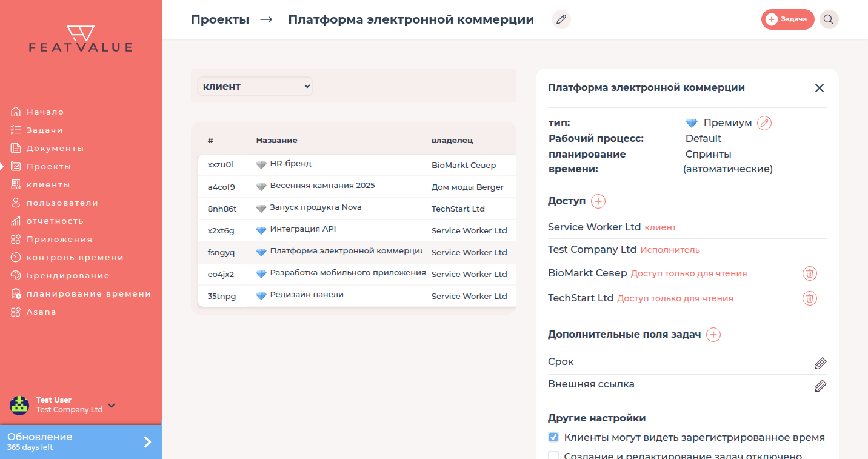
Task: Edit the Срок field pencil icon
Action: (x=820, y=363)
